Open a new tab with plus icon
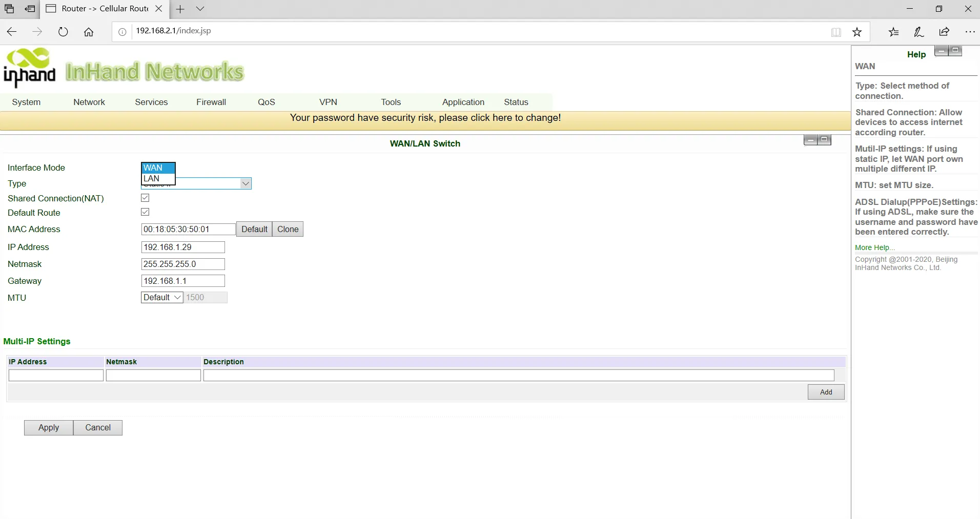 point(180,9)
